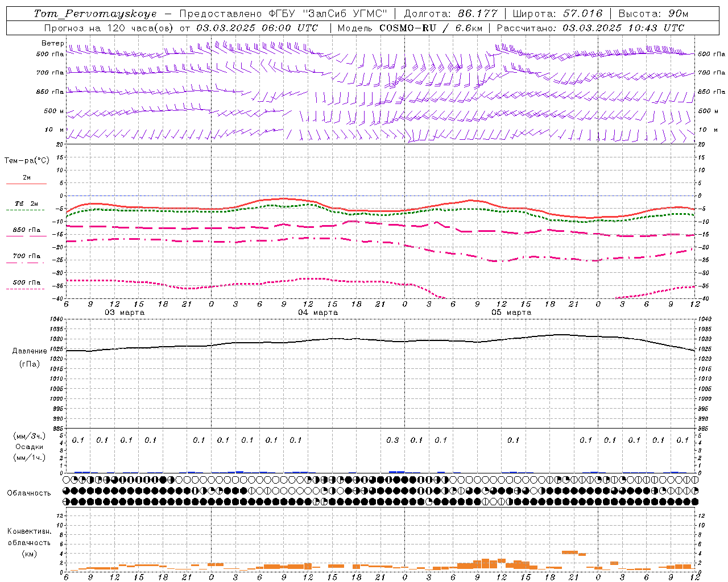Click the (км) unit label under облачность
The image size is (728, 582).
click(x=29, y=554)
